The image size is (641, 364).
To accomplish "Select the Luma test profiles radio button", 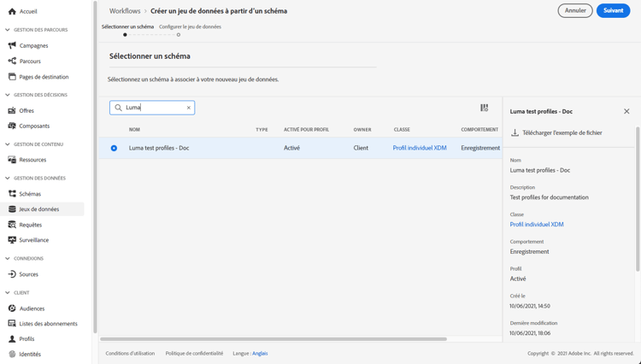I will [x=114, y=149].
